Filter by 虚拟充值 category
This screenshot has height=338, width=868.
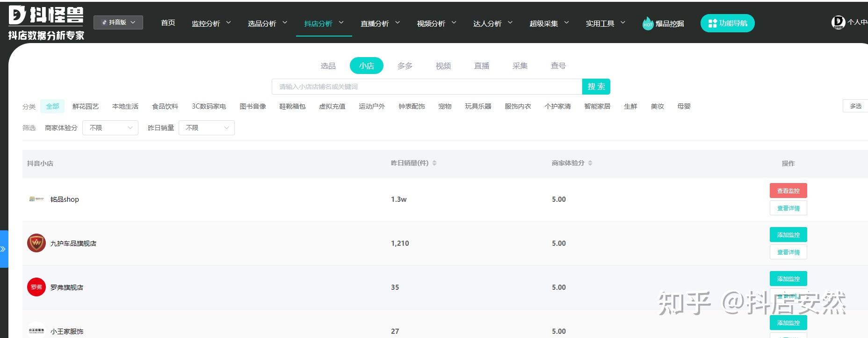tap(332, 106)
